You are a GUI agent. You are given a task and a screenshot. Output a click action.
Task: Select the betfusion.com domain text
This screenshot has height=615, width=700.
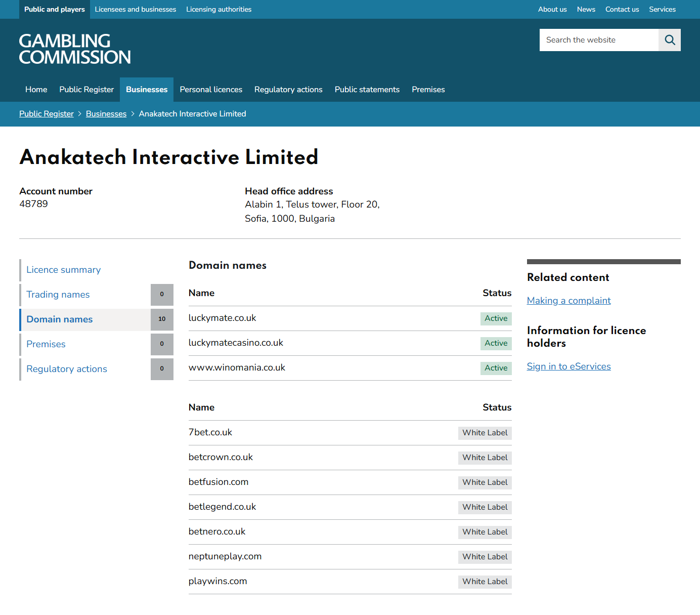coord(218,482)
